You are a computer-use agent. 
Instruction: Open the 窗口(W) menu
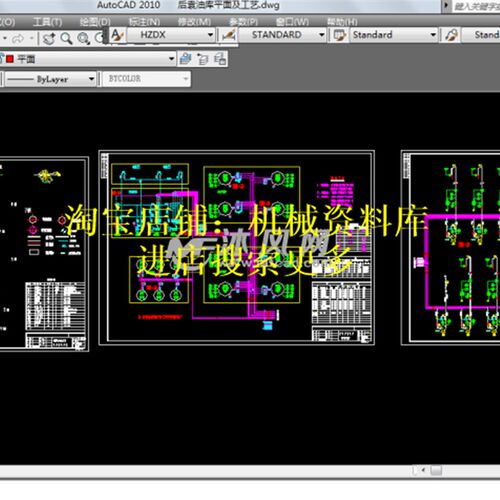pyautogui.click(x=292, y=22)
